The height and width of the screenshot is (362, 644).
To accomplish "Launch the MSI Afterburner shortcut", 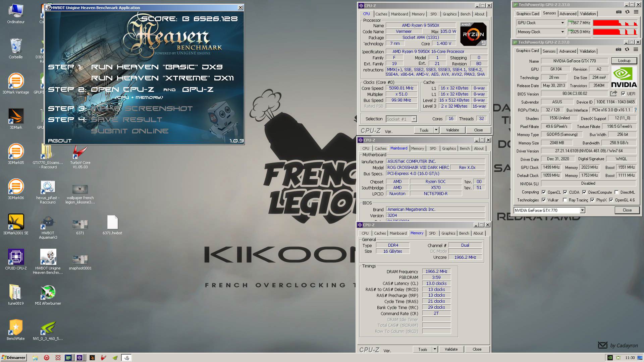I will pyautogui.click(x=48, y=295).
